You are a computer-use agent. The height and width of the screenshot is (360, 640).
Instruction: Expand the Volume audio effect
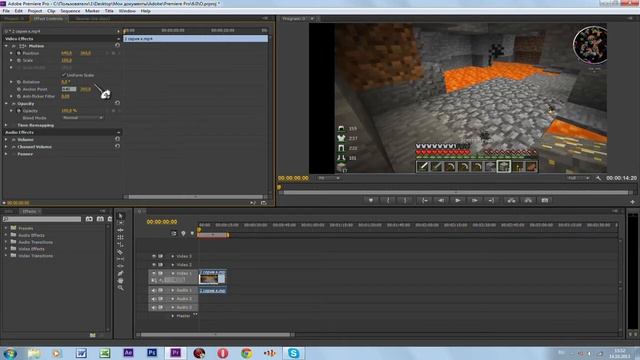pos(7,139)
